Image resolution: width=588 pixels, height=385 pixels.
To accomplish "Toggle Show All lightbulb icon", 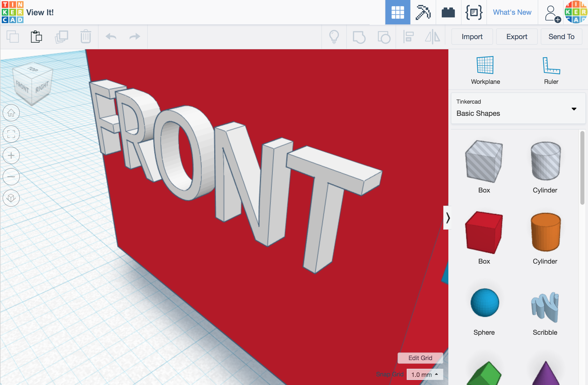I will (x=334, y=37).
